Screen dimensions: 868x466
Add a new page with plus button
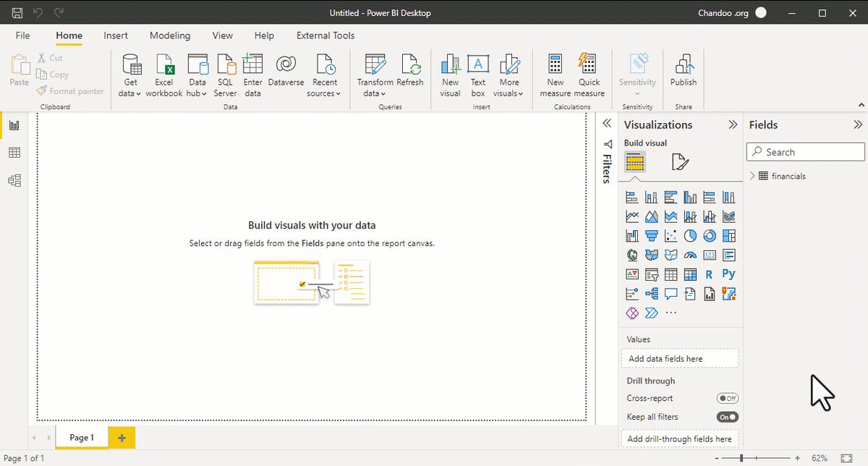[122, 438]
